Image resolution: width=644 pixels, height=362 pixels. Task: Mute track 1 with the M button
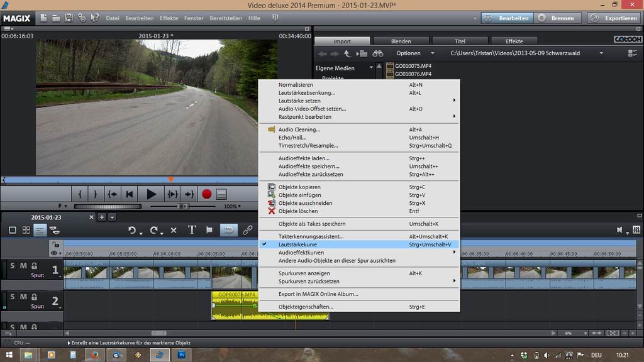click(x=23, y=266)
